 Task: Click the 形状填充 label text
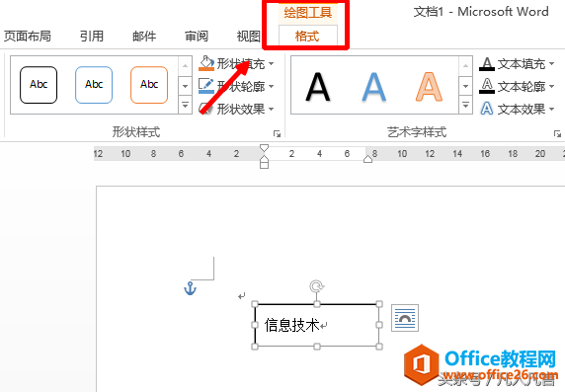tap(241, 64)
